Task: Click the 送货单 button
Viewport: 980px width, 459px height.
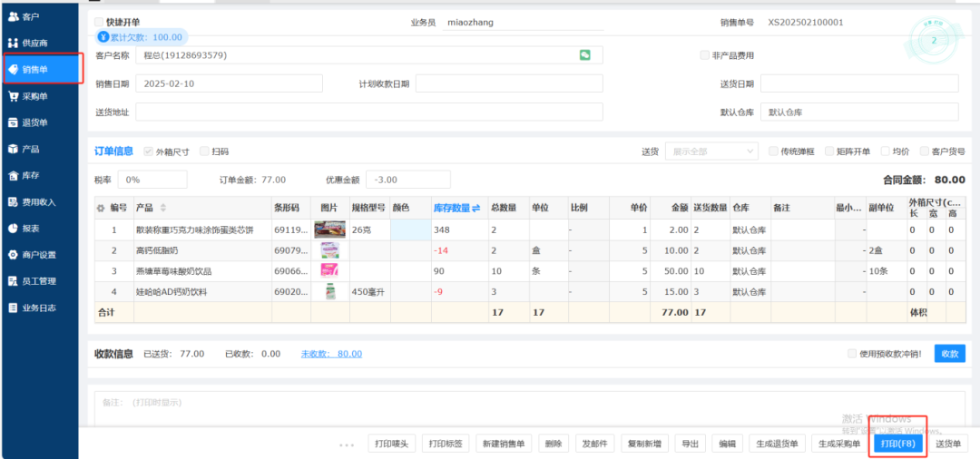Action: coord(948,444)
